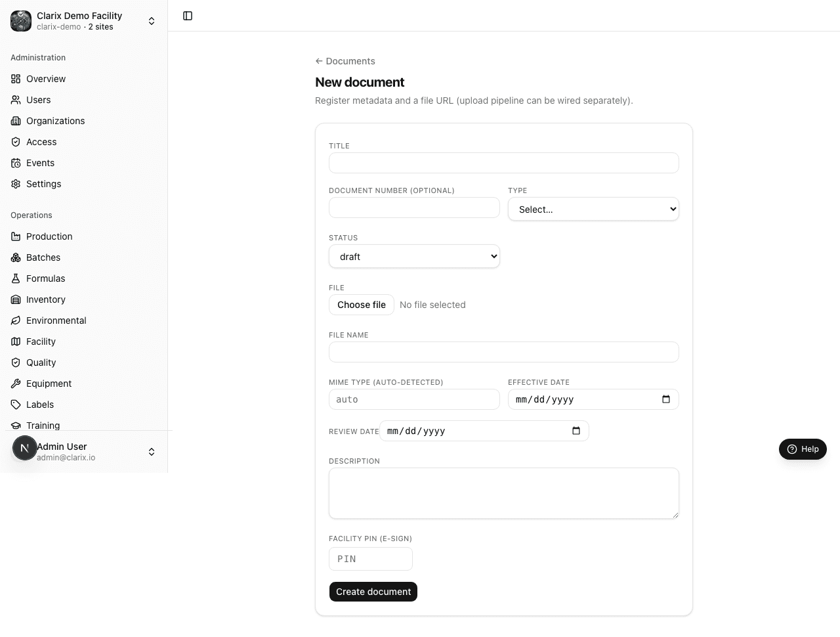This screenshot has height=637, width=840.
Task: Click the Labels tag icon
Action: (x=16, y=405)
